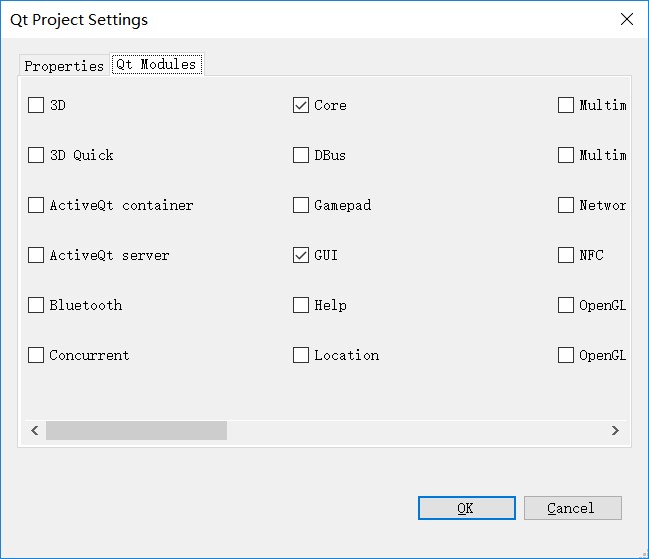Click the horizontal scrollbar left arrow
Image resolution: width=649 pixels, height=559 pixels.
(x=35, y=431)
